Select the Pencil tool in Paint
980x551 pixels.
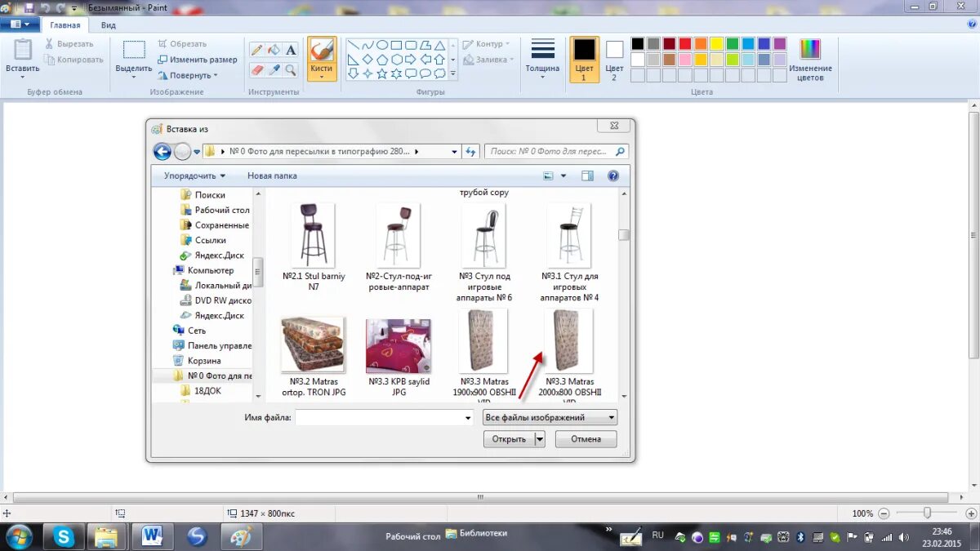(x=256, y=50)
